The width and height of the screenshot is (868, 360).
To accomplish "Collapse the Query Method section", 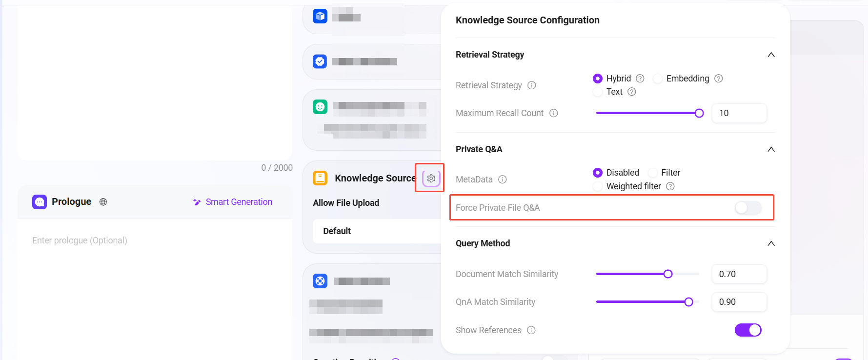I will 771,243.
